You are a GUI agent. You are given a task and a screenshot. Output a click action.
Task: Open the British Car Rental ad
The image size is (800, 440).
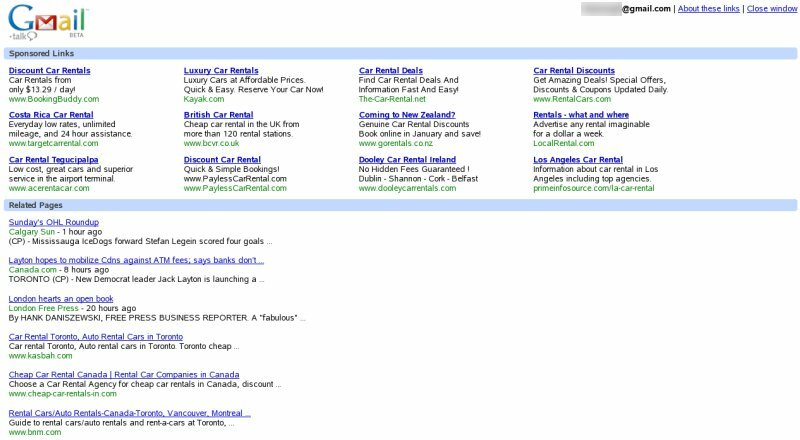(x=218, y=115)
